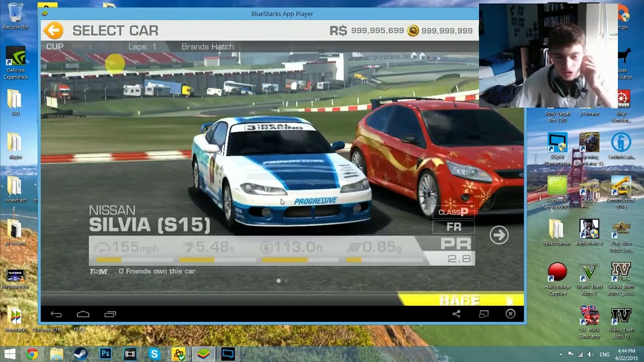
Task: Launch UK Truck Simulator shortcut
Action: coord(589,323)
